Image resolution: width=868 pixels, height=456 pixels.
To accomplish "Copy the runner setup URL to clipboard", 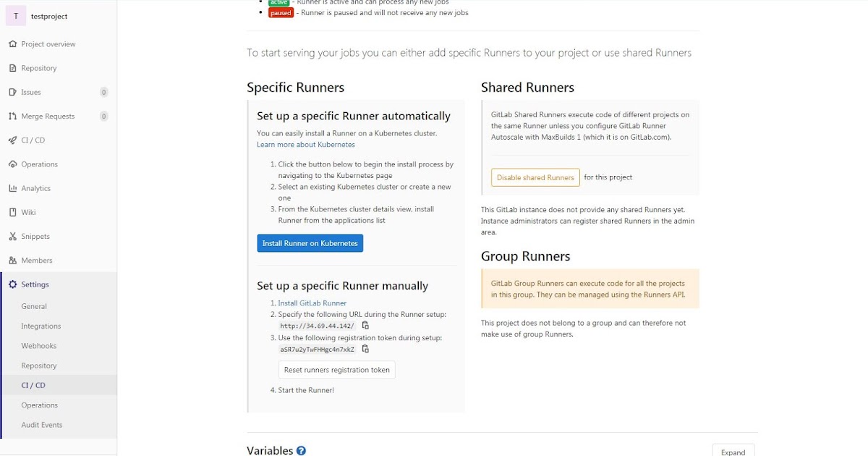I will tap(365, 325).
